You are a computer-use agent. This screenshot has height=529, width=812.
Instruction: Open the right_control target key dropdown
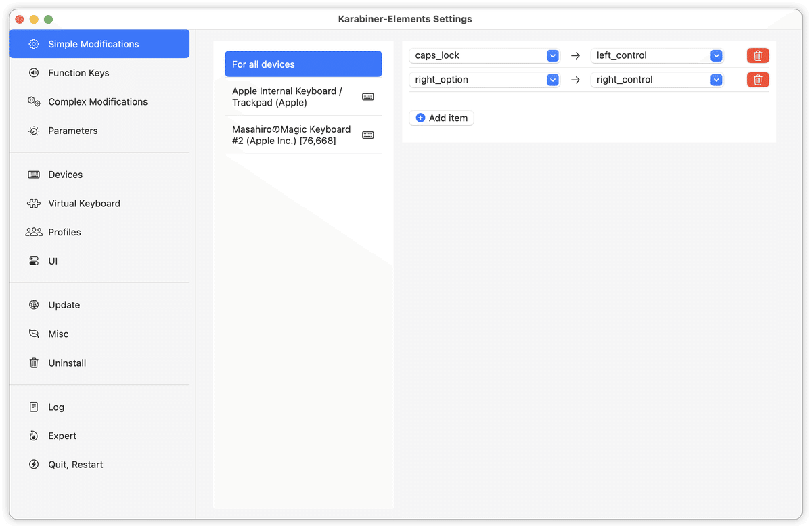pos(657,80)
